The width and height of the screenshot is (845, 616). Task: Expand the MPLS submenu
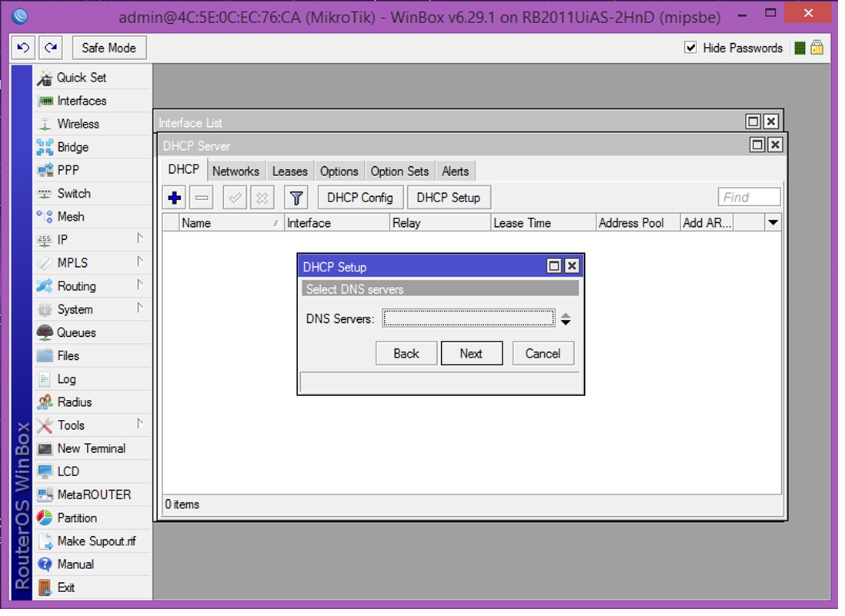92,263
